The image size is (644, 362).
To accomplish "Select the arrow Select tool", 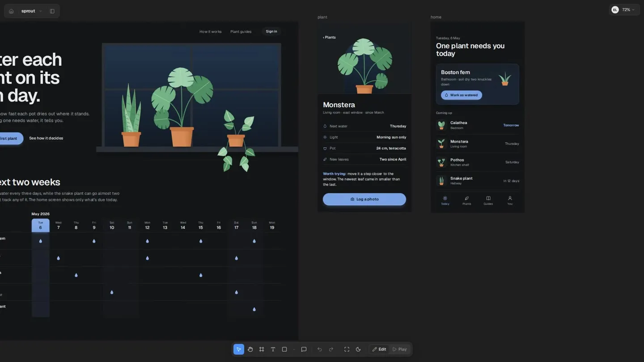I will pos(239,349).
